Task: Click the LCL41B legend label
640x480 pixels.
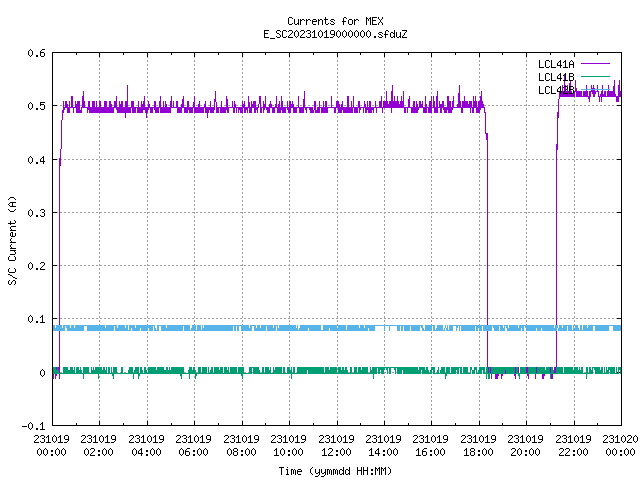Action: click(x=556, y=77)
